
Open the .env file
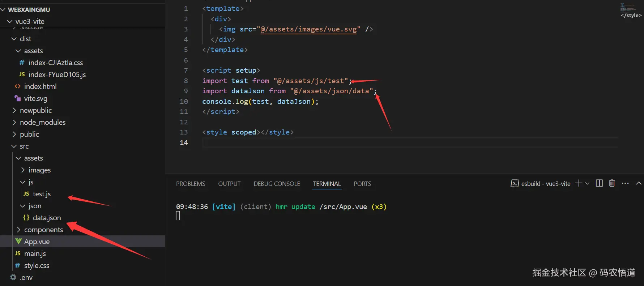(26, 277)
